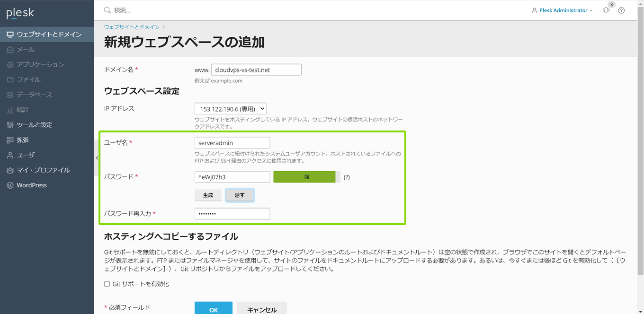Select the ファイル (Files) sidebar icon
Viewport: 644px width, 314px height.
(x=10, y=79)
